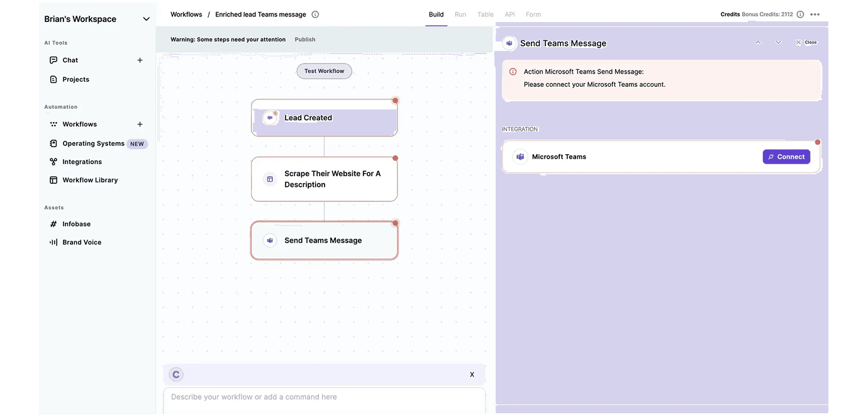Image resolution: width=868 pixels, height=417 pixels.
Task: Go to next step with down chevron
Action: point(779,43)
